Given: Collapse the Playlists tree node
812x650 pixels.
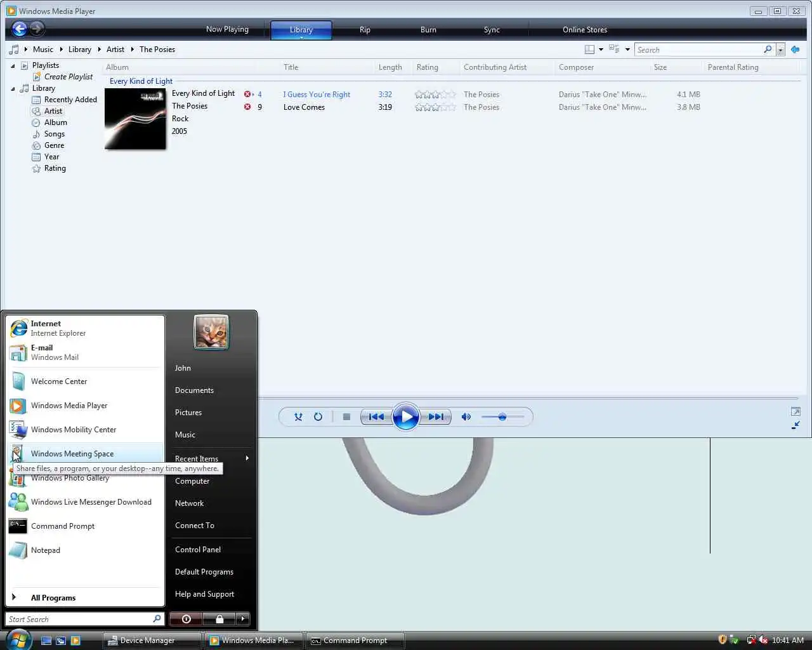Looking at the screenshot, I should [x=13, y=65].
